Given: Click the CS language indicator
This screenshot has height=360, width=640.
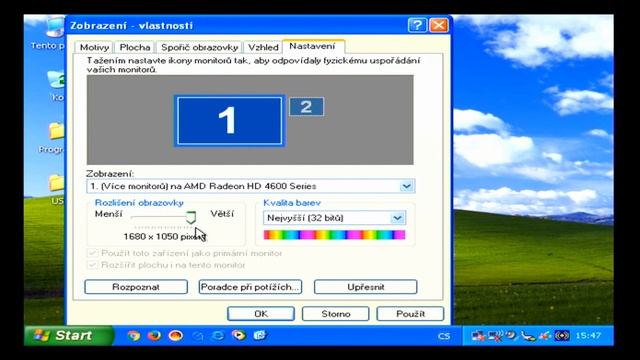Looking at the screenshot, I should pos(444,336).
